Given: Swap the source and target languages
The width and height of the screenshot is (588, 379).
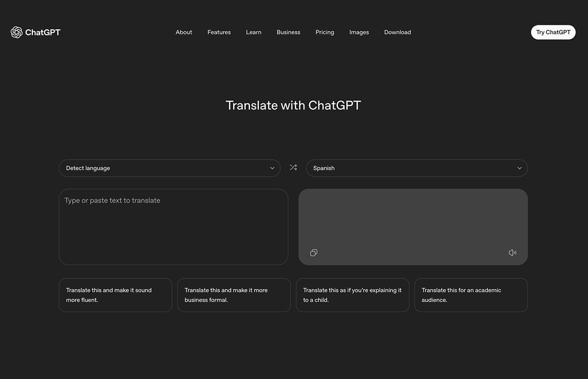Looking at the screenshot, I should [293, 167].
